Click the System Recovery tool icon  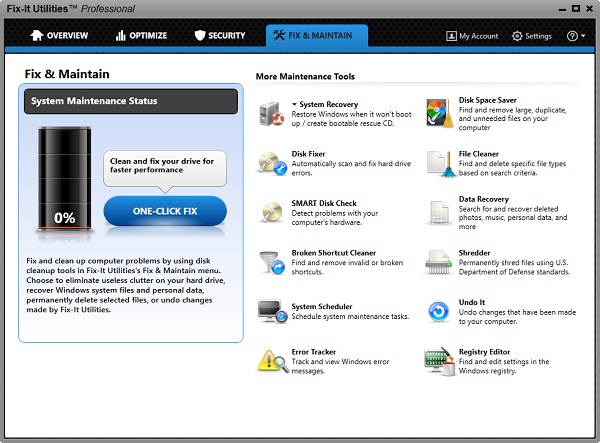click(272, 112)
